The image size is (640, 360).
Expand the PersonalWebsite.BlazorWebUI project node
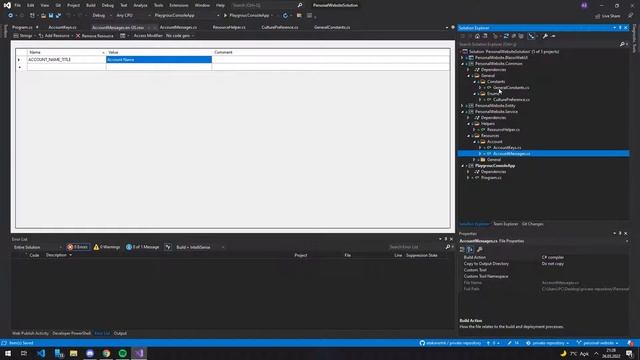pyautogui.click(x=462, y=58)
